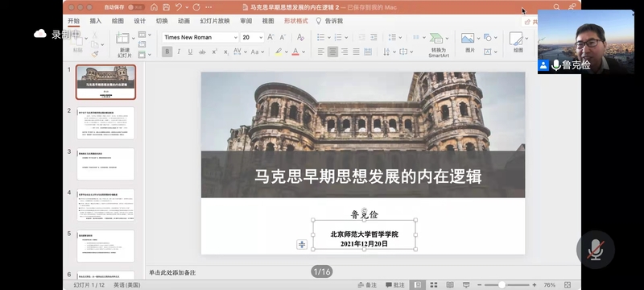Expand the font size 20 dropdown
Screen dimensions: 644x290
(x=260, y=37)
